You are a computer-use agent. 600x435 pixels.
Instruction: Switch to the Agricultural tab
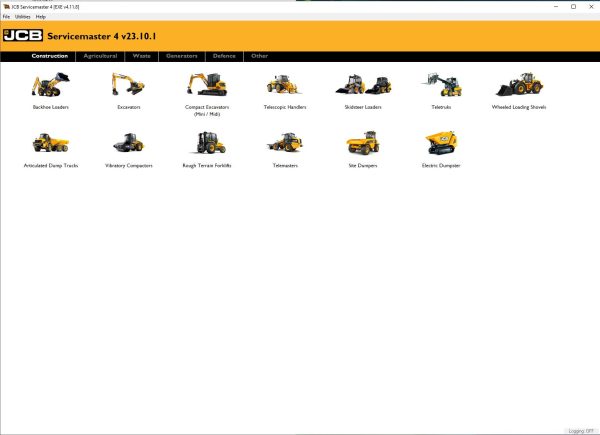tap(100, 56)
